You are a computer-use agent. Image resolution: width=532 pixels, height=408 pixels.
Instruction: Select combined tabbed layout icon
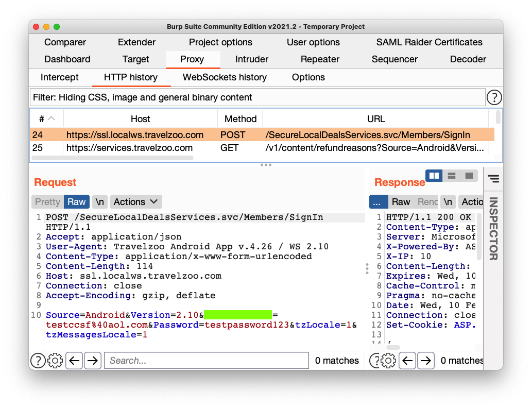pos(469,176)
